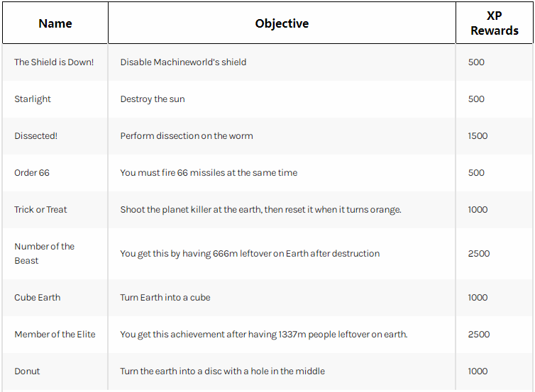Select the 'fire 66 missiles' objective text
This screenshot has height=392, width=535.
click(209, 172)
